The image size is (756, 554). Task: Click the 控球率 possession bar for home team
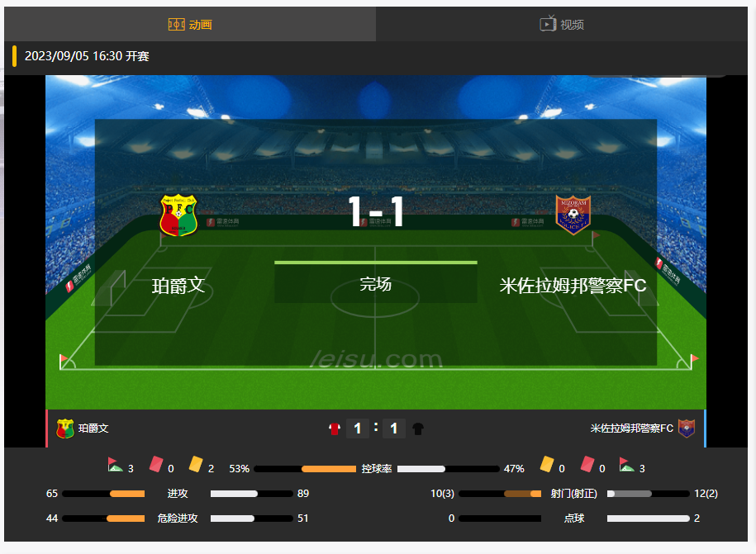click(305, 469)
